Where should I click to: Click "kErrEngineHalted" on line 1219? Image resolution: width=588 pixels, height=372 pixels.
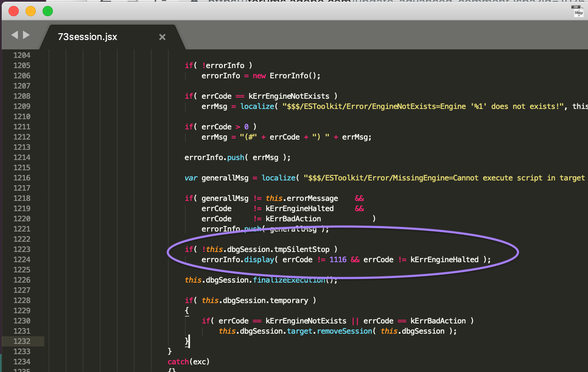300,209
